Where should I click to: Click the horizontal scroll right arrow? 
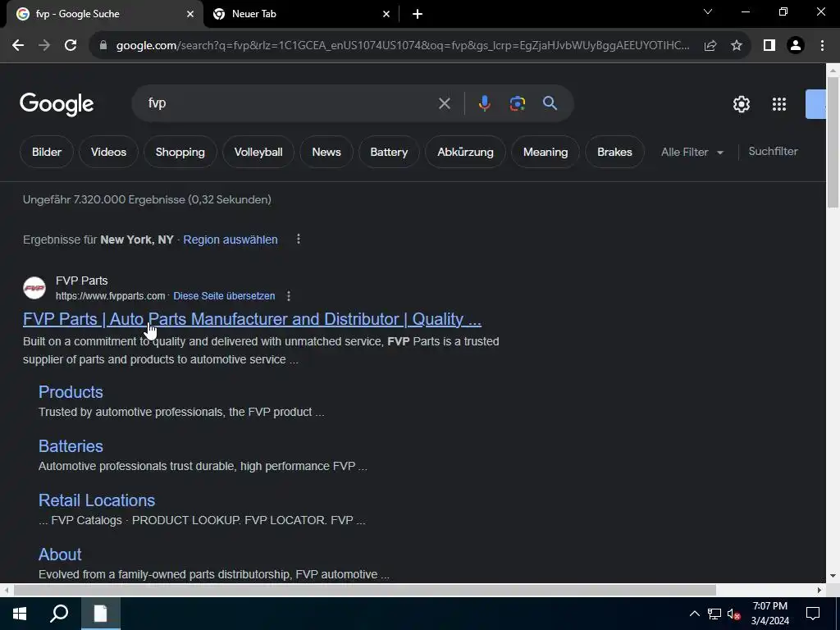(x=819, y=590)
